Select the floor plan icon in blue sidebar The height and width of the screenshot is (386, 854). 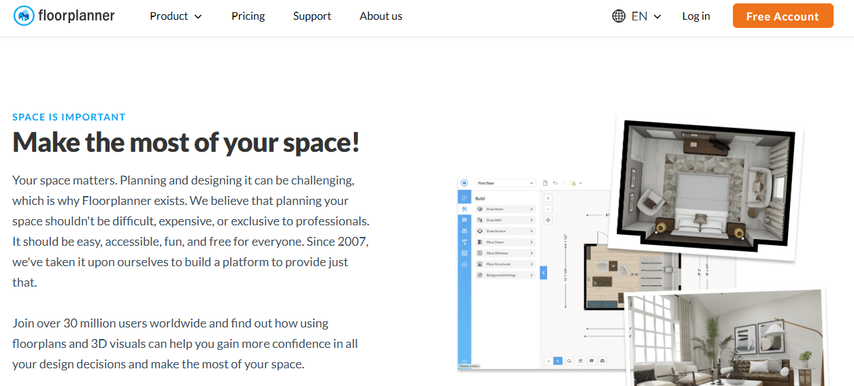(465, 198)
